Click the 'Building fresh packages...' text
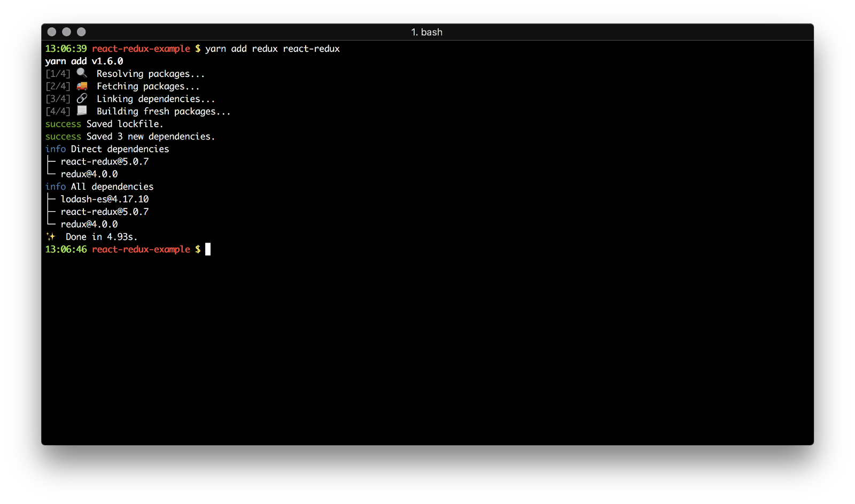The height and width of the screenshot is (504, 855). click(x=164, y=112)
